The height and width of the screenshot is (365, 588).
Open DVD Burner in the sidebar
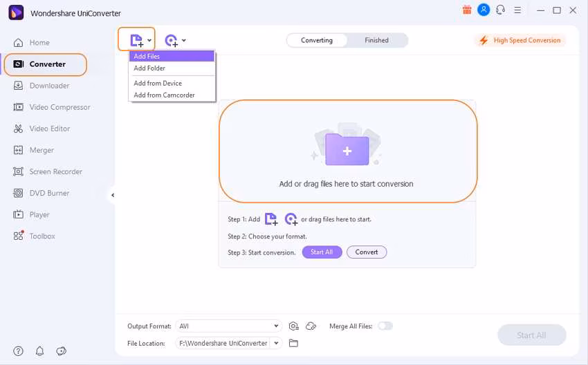pyautogui.click(x=42, y=194)
